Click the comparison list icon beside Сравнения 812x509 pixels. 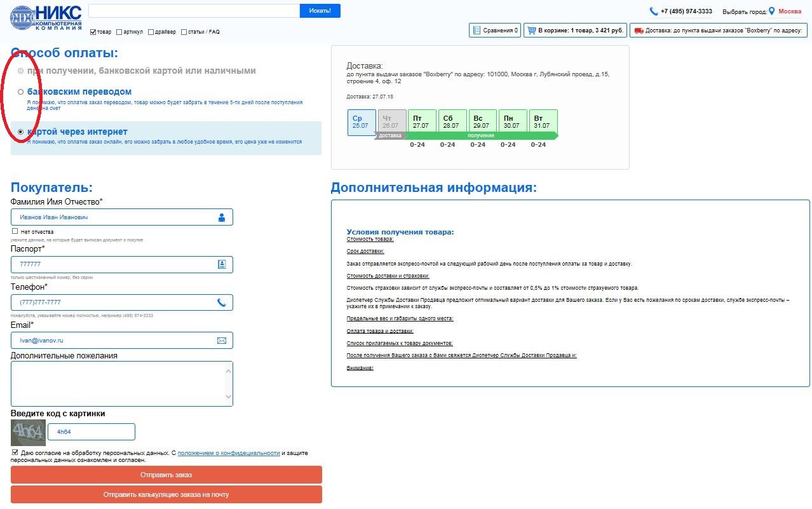[x=476, y=30]
